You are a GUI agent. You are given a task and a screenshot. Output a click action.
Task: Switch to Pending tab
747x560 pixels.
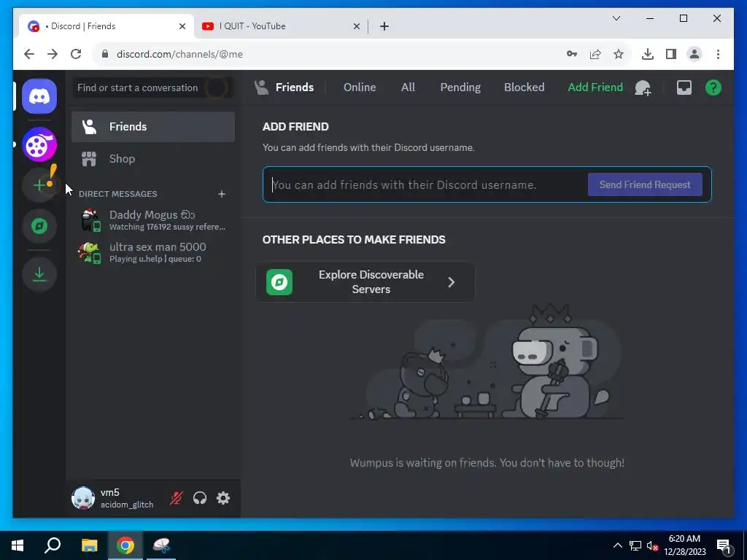(460, 87)
